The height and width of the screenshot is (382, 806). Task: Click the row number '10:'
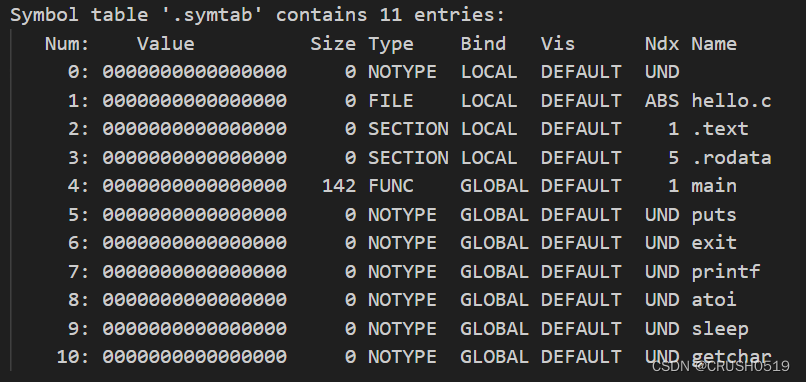click(73, 357)
